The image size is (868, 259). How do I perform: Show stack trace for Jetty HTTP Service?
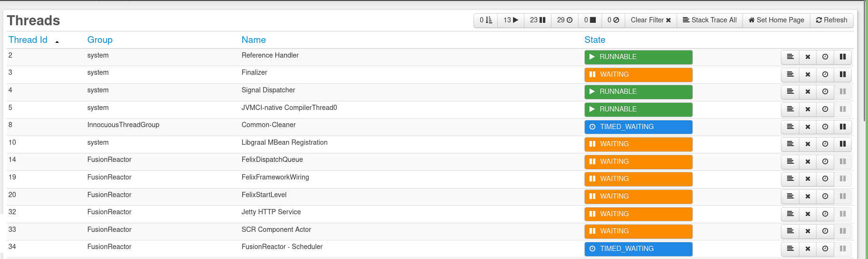pyautogui.click(x=790, y=214)
